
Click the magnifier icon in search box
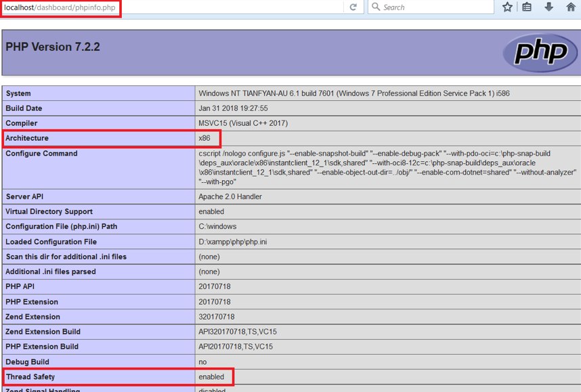click(376, 7)
